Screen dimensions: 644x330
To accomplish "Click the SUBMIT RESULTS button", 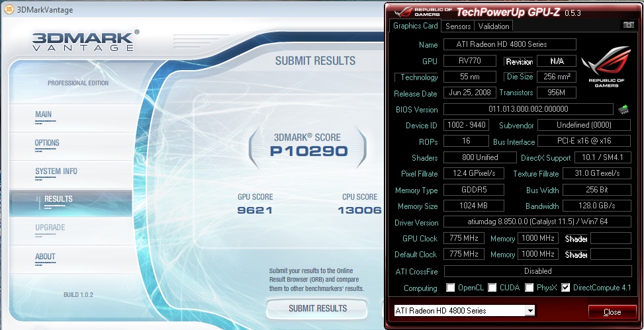I will (x=317, y=309).
